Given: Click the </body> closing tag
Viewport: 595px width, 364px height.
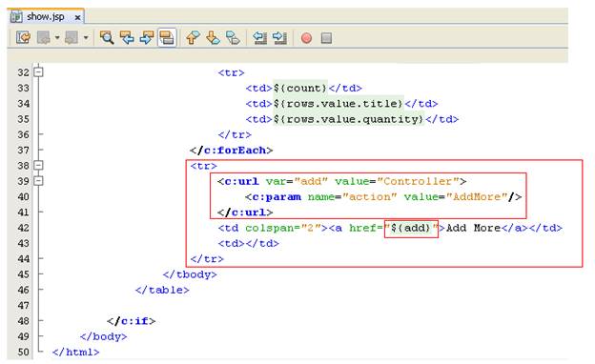Looking at the screenshot, I should pyautogui.click(x=103, y=336).
